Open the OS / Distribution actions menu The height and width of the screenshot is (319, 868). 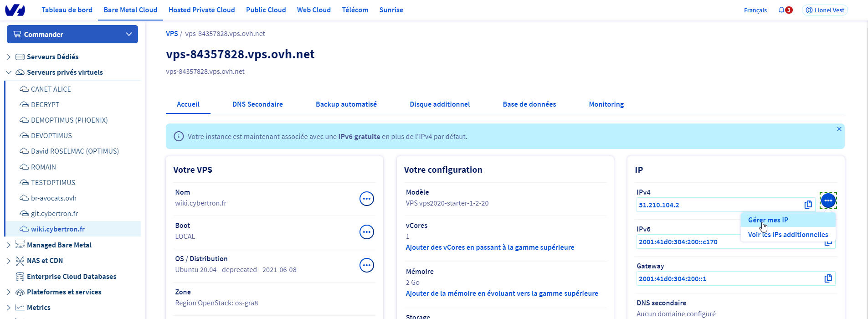point(367,265)
